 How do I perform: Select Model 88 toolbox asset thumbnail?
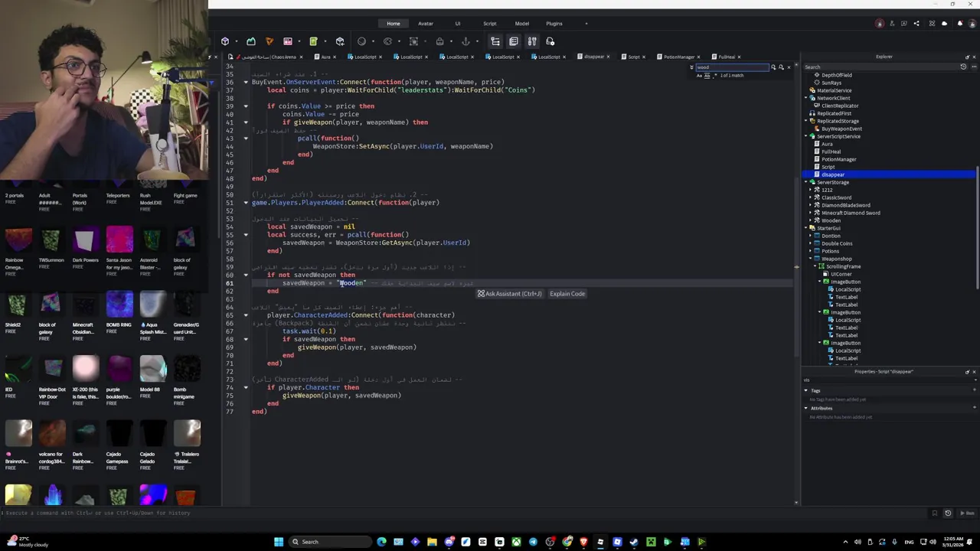point(152,369)
